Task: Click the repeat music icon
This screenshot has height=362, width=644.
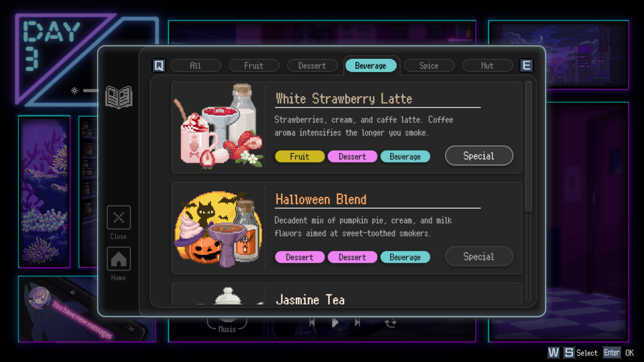Action: 390,323
